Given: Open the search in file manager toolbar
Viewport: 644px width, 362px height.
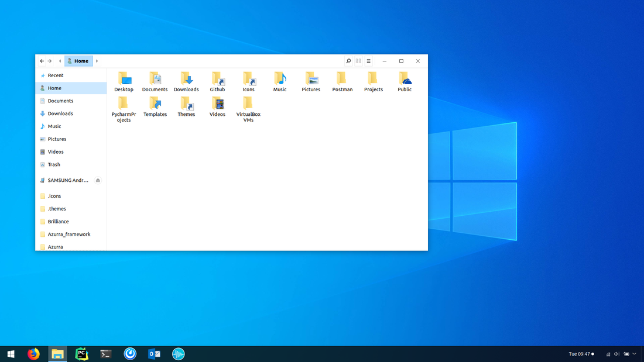Looking at the screenshot, I should pyautogui.click(x=348, y=61).
